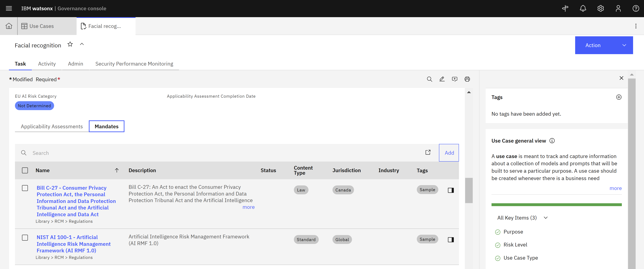Collapse the All Key Items section

click(546, 218)
